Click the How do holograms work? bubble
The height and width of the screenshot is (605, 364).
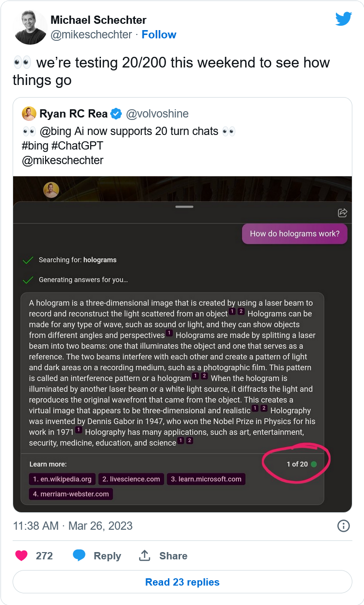[295, 234]
